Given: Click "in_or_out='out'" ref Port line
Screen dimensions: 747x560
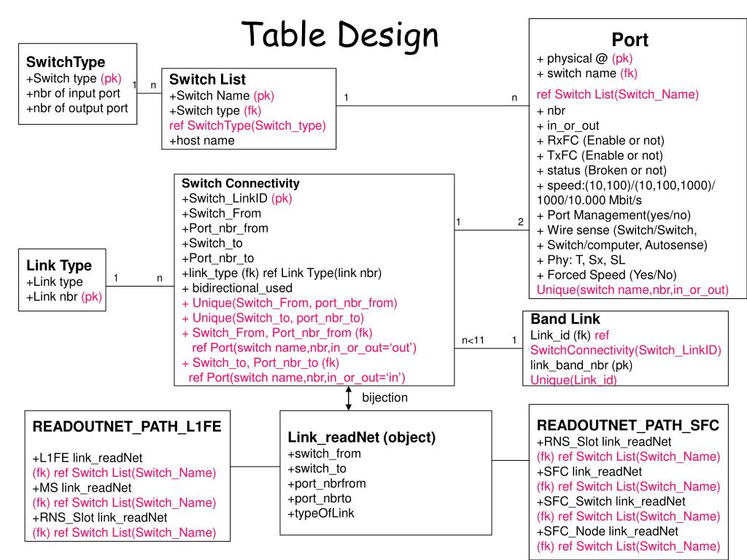Looking at the screenshot, I should (x=304, y=348).
